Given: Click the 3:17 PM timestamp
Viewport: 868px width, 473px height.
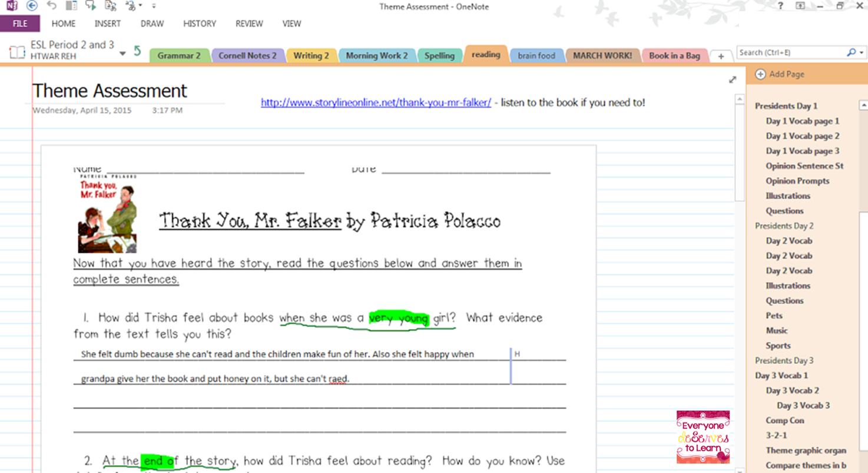Looking at the screenshot, I should (167, 110).
